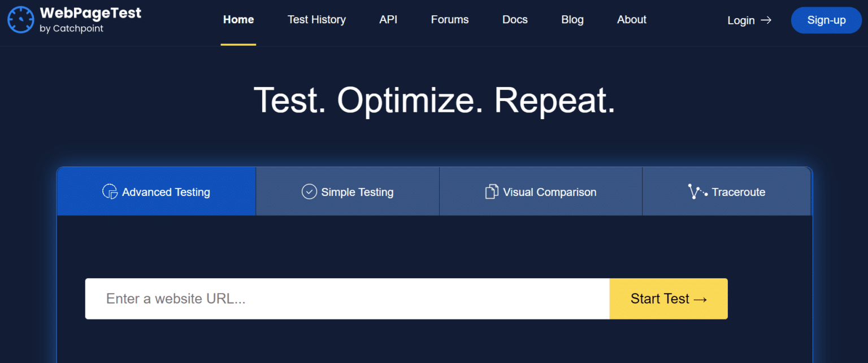Open the Docs navigation link
This screenshot has height=363, width=868.
click(515, 20)
